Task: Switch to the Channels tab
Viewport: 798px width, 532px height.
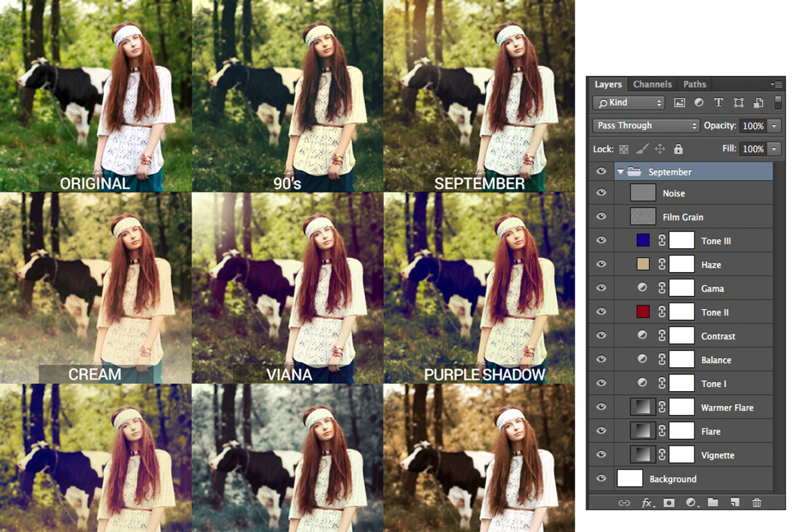Action: pyautogui.click(x=652, y=84)
